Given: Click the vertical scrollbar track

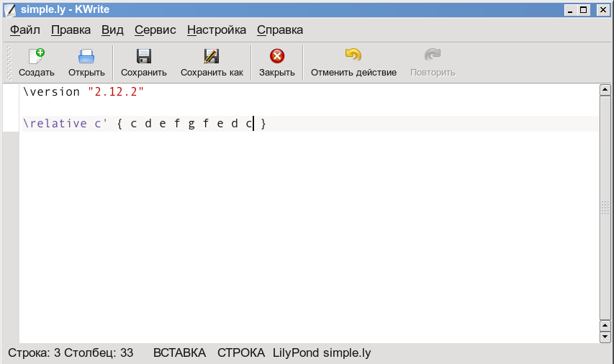Looking at the screenshot, I should (x=605, y=207).
